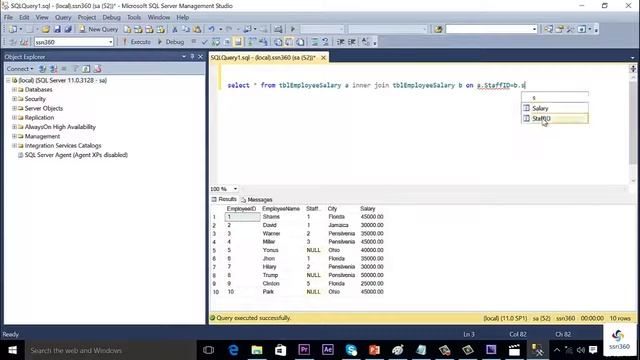Open the View menu
This screenshot has height=360, width=640.
coord(42,17)
